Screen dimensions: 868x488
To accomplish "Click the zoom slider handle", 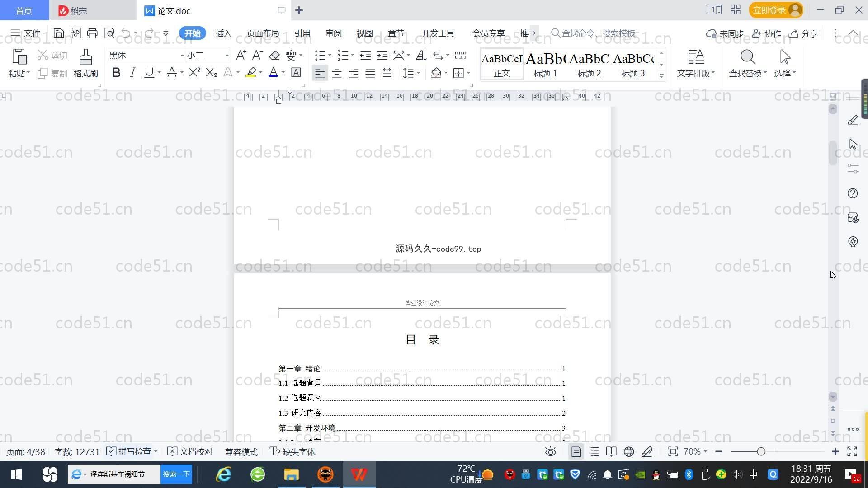I will click(x=761, y=451).
